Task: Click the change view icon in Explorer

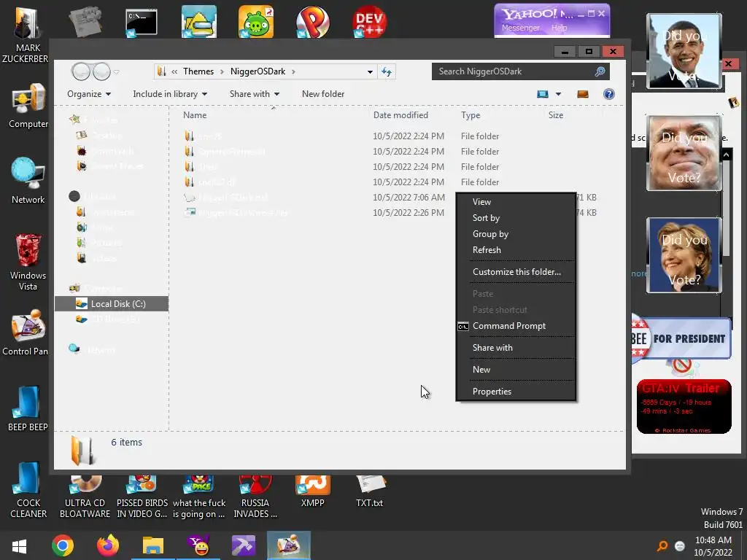Action: (x=543, y=94)
